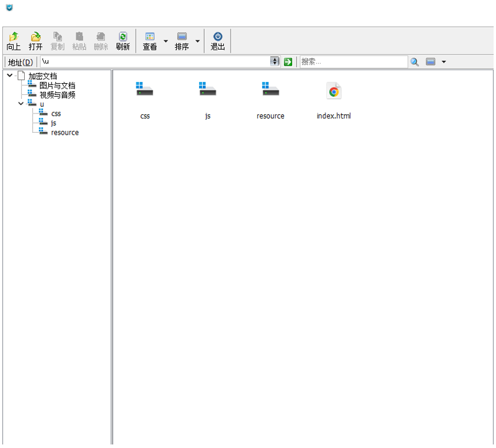The image size is (496, 448).
Task: Click the 粘贴 paste toolbar icon
Action: pyautogui.click(x=79, y=41)
